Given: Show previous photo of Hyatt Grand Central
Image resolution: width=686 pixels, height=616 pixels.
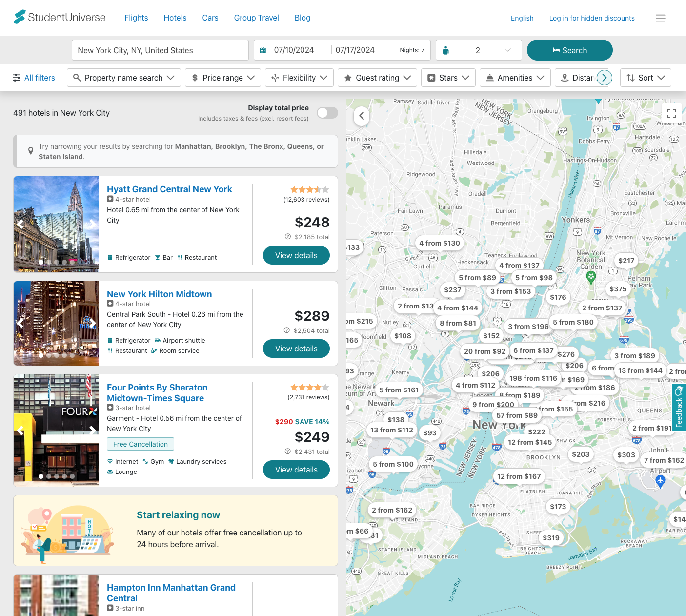Looking at the screenshot, I should pos(20,224).
